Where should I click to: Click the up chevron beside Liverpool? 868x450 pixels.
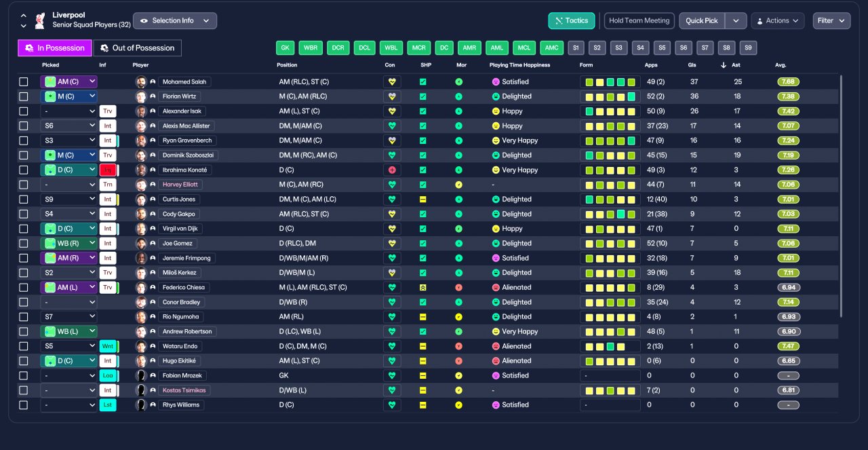[24, 15]
